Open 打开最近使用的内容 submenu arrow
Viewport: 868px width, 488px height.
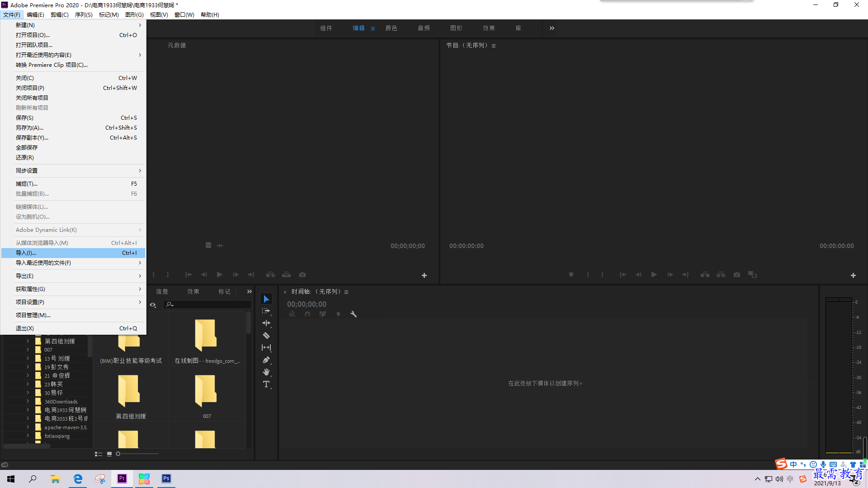tap(140, 55)
